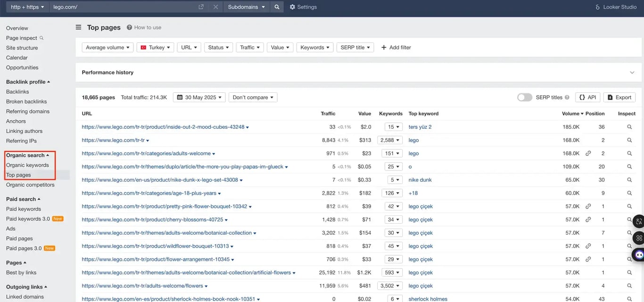Screen dimensions: 644x302
Task: Open the Don't compare dropdown
Action: (253, 97)
